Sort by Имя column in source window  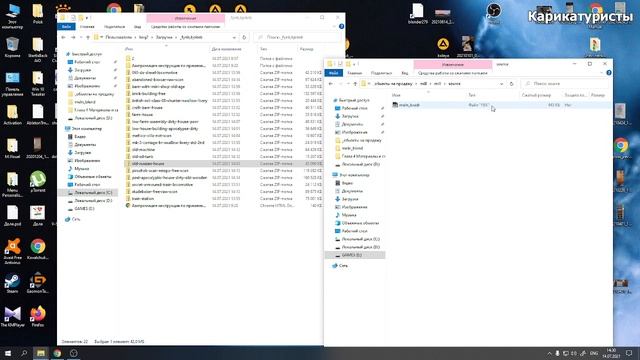pos(428,95)
